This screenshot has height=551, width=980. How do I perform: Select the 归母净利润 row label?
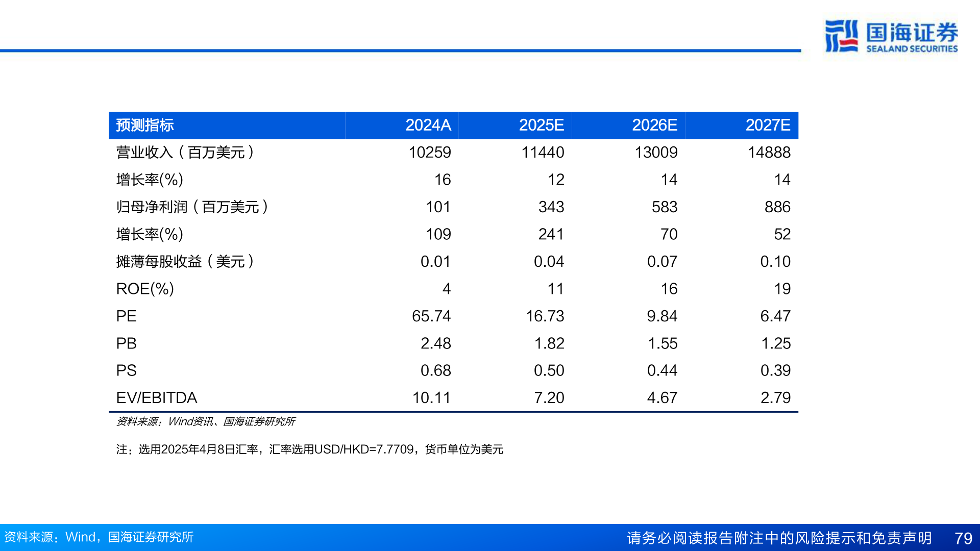(192, 207)
